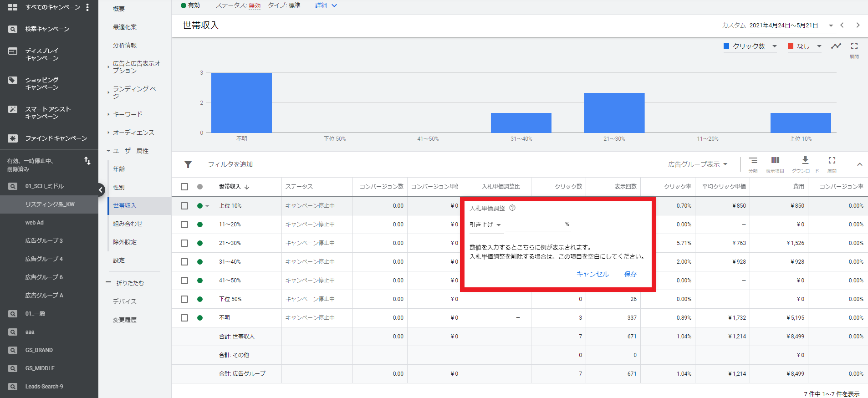Click 折りたたむ to collapse the menu

(130, 283)
